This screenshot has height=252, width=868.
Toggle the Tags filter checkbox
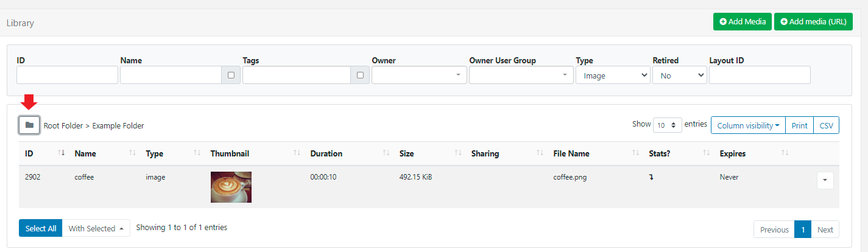360,75
